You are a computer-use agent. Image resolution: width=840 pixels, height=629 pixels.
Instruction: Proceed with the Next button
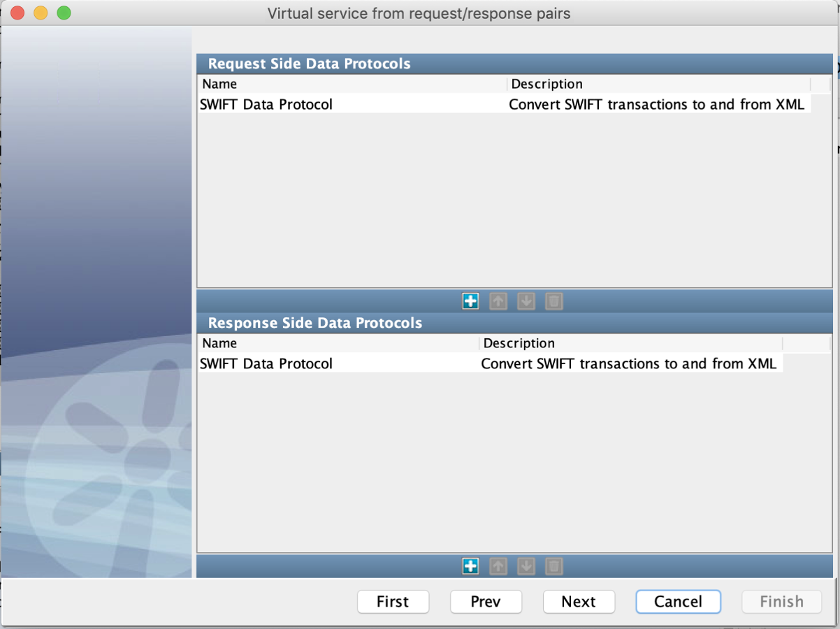point(579,602)
